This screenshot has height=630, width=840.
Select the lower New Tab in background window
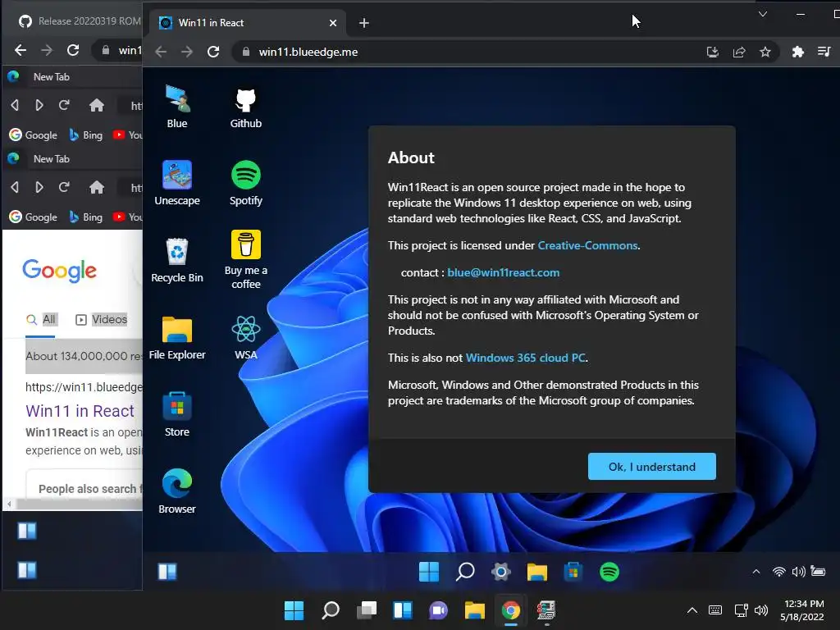(x=52, y=158)
